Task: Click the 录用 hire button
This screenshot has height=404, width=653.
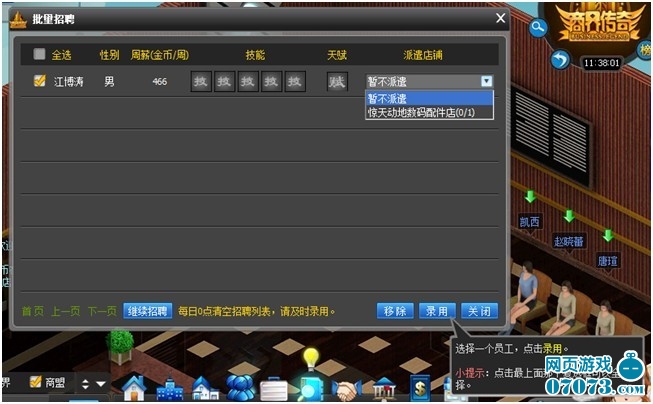Action: (x=437, y=311)
